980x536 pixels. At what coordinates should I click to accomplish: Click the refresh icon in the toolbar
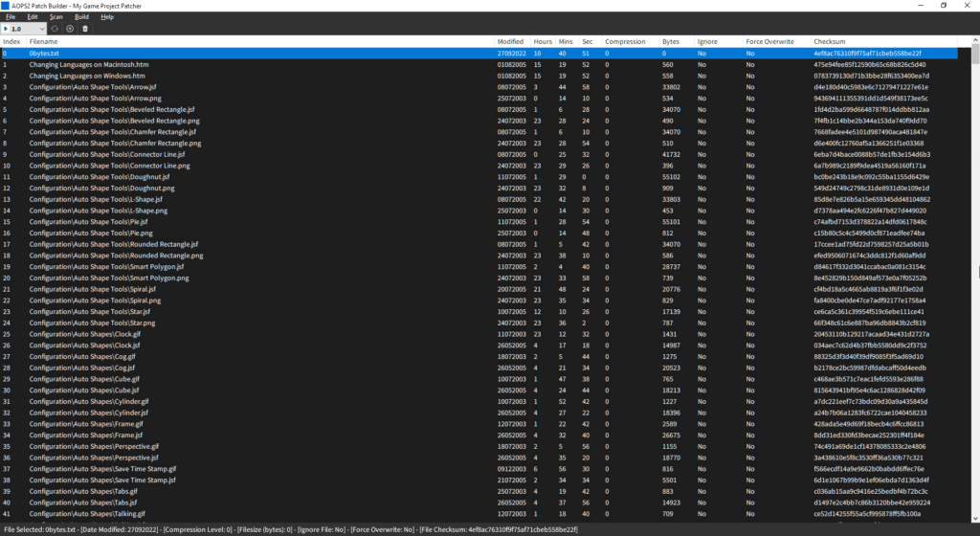[x=55, y=29]
